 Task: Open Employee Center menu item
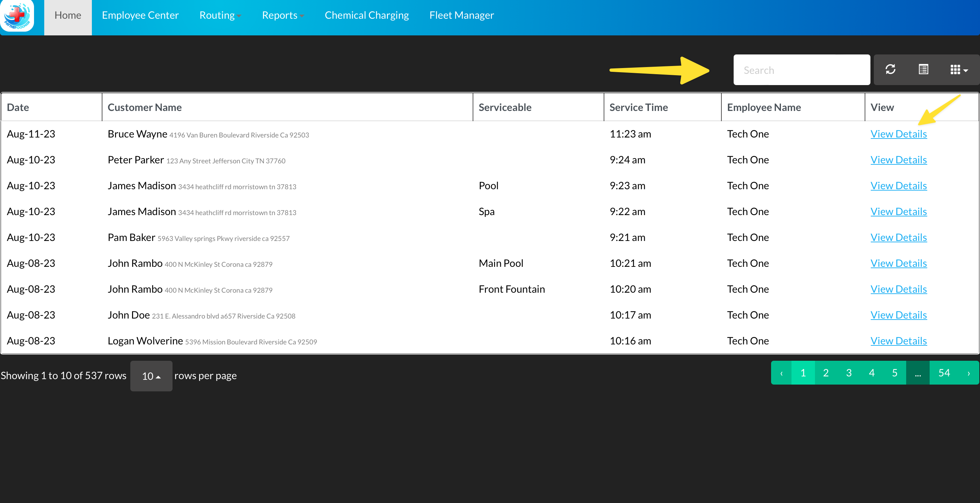tap(140, 15)
